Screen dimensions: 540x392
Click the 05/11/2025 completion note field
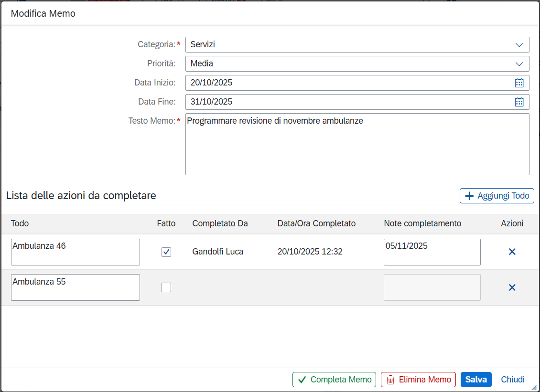pos(432,252)
